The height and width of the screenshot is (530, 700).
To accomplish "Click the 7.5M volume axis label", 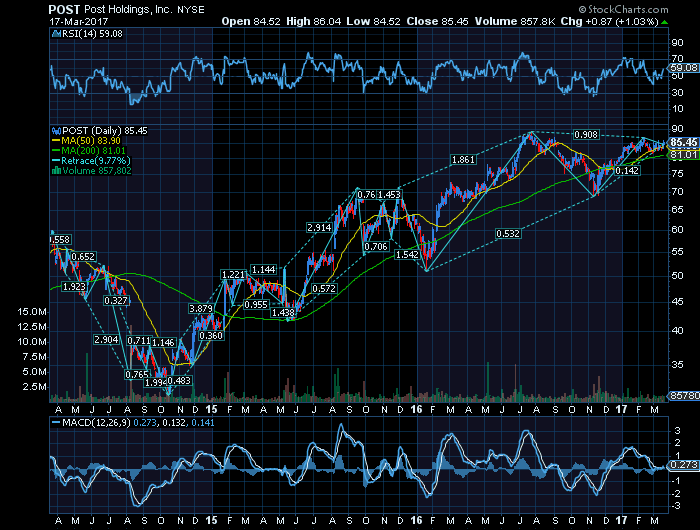I will click(33, 357).
